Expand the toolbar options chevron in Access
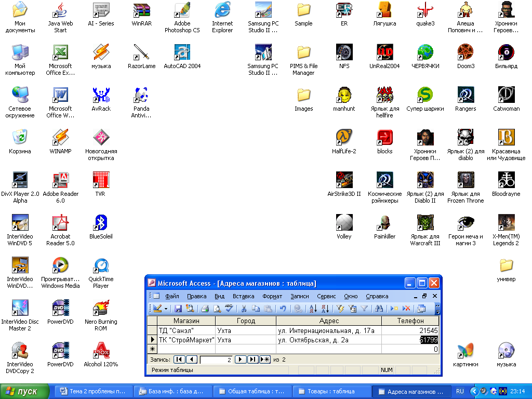 point(437,309)
